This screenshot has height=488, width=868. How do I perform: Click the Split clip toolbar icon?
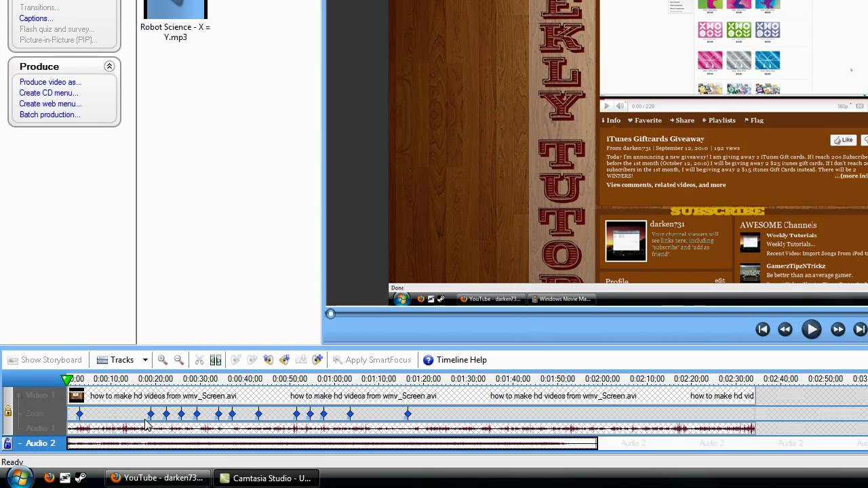(216, 360)
